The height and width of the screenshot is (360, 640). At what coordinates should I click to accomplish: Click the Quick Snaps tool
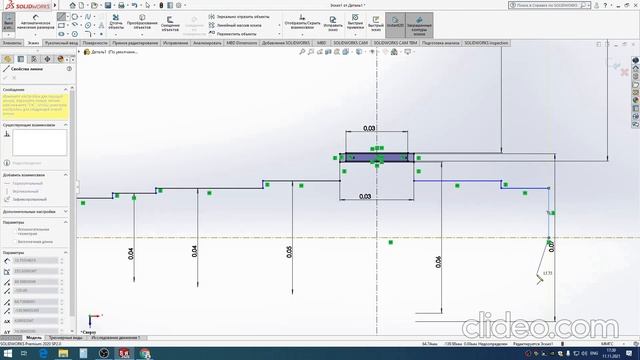point(355,21)
